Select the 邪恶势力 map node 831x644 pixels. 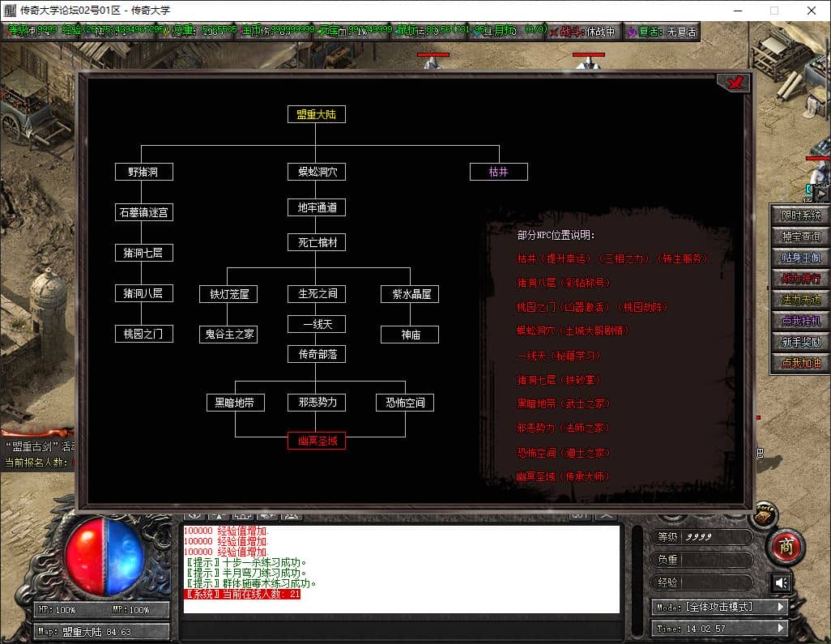317,403
